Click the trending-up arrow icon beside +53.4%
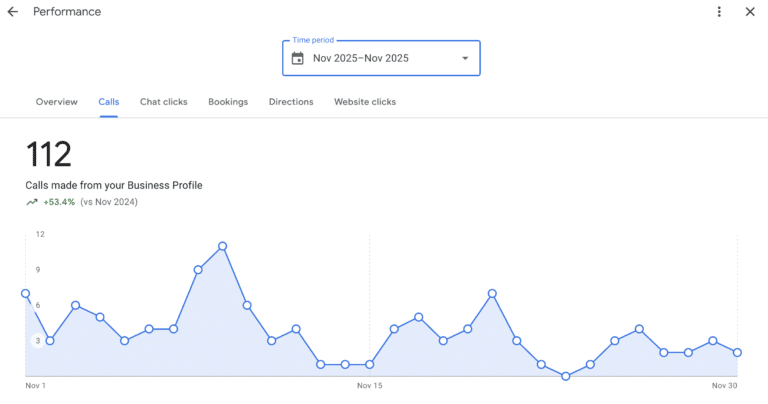 pyautogui.click(x=32, y=202)
